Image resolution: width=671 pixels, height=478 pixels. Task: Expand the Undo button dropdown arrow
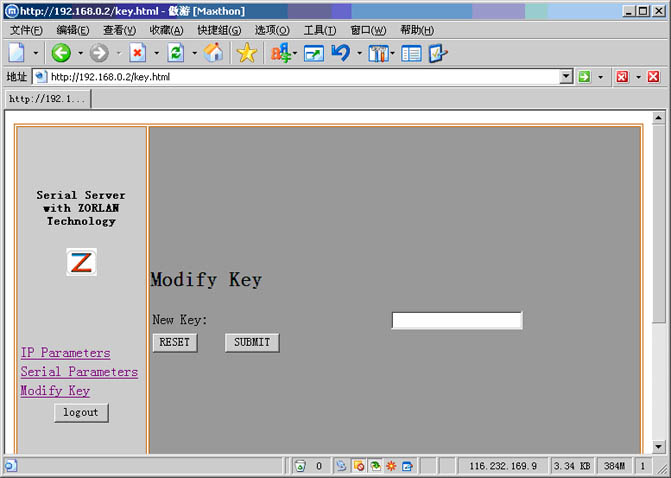coord(359,53)
